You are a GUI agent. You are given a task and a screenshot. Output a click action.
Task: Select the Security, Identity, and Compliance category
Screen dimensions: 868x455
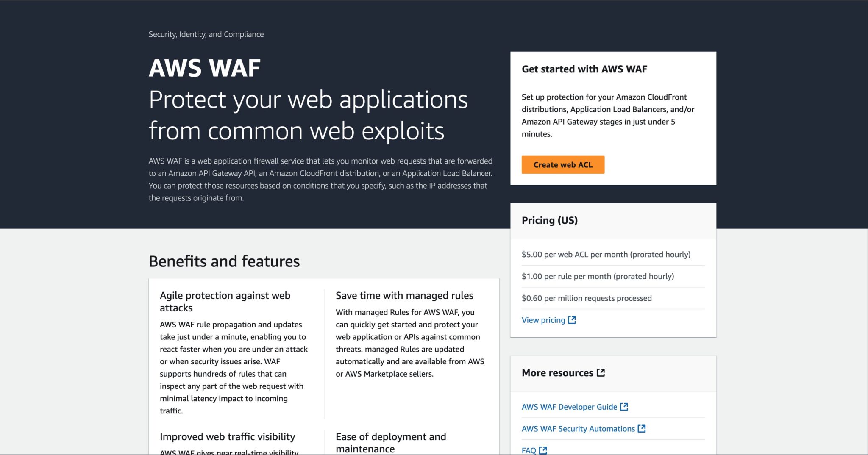[x=206, y=34]
